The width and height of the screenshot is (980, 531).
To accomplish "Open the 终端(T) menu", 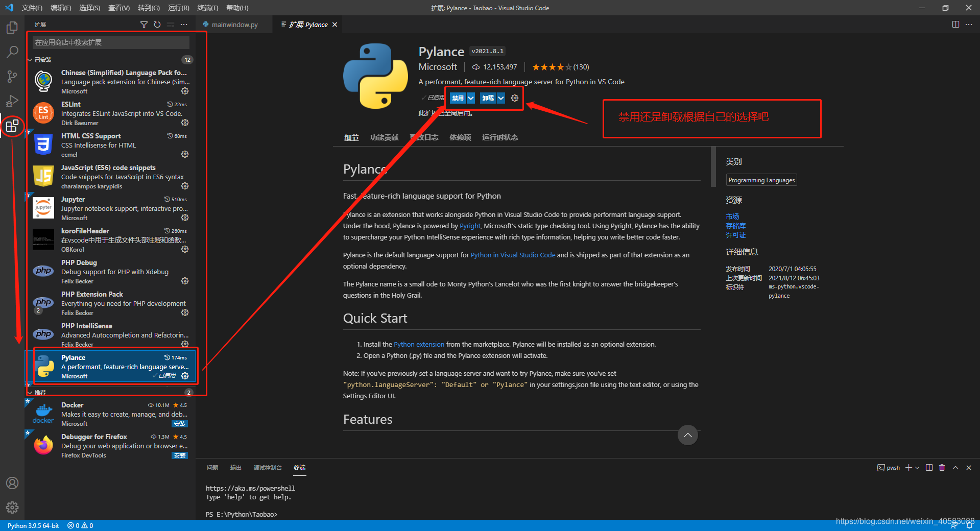I will (x=206, y=8).
